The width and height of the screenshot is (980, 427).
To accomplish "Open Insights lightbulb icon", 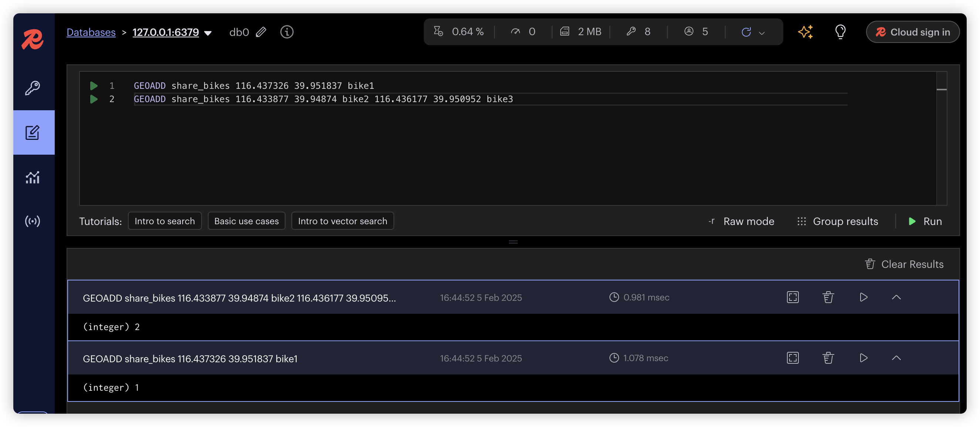I will click(840, 32).
